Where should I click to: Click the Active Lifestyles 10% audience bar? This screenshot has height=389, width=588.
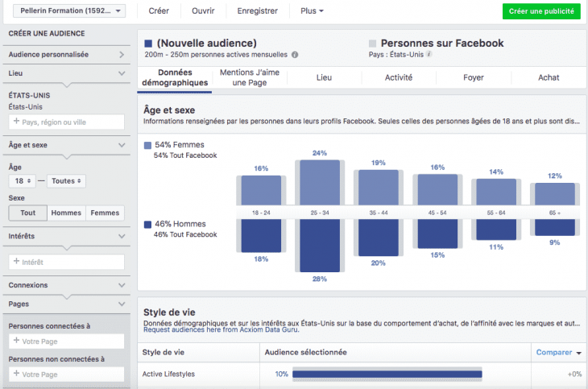tap(387, 374)
